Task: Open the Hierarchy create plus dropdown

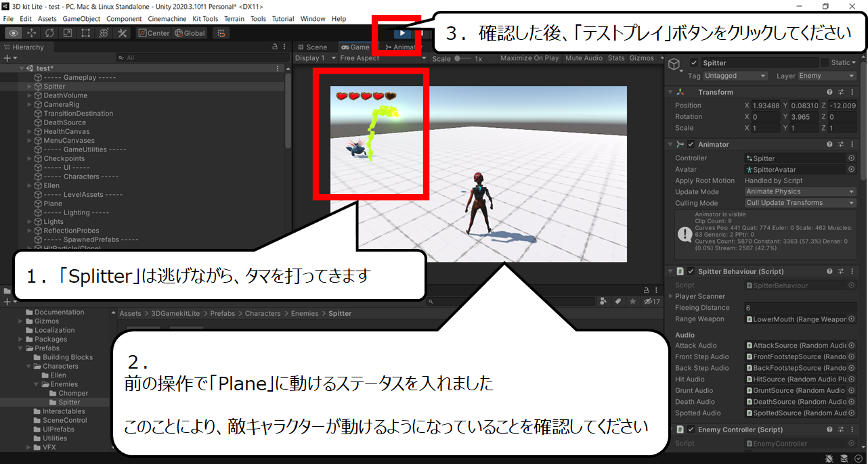Action: click(x=9, y=58)
